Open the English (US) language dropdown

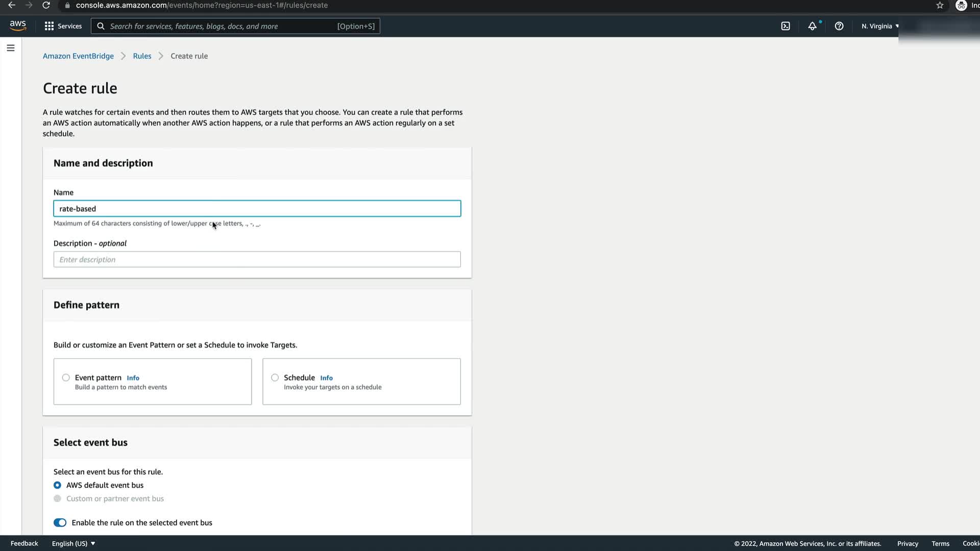click(73, 543)
